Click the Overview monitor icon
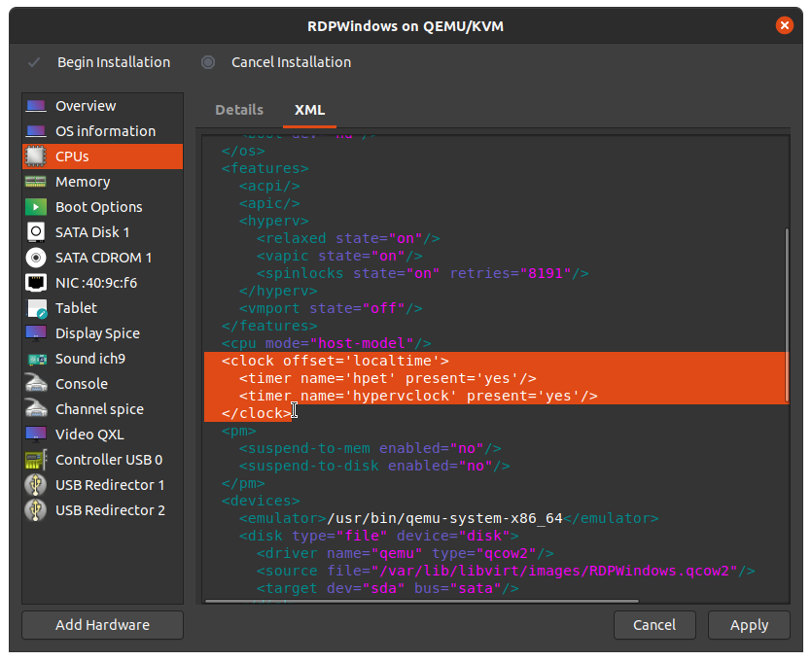812x661 pixels. [36, 106]
